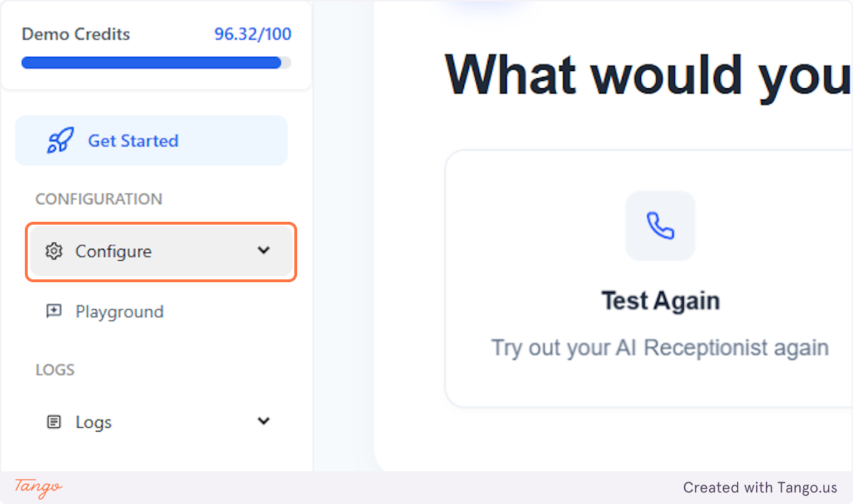Click the 96.32/100 credits counter
This screenshot has width=853, height=504.
coord(252,33)
